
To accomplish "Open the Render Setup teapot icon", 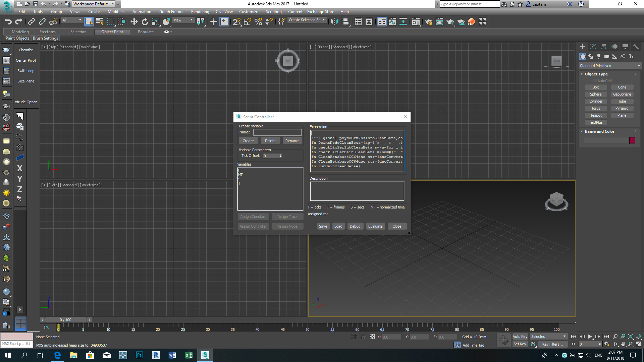I will point(428,22).
